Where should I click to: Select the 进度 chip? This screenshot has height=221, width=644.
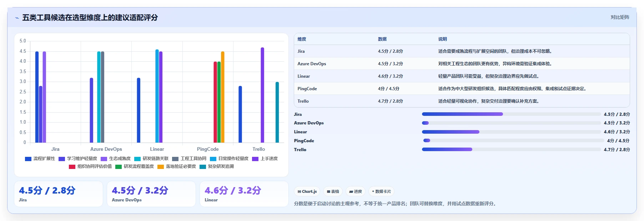356,191
